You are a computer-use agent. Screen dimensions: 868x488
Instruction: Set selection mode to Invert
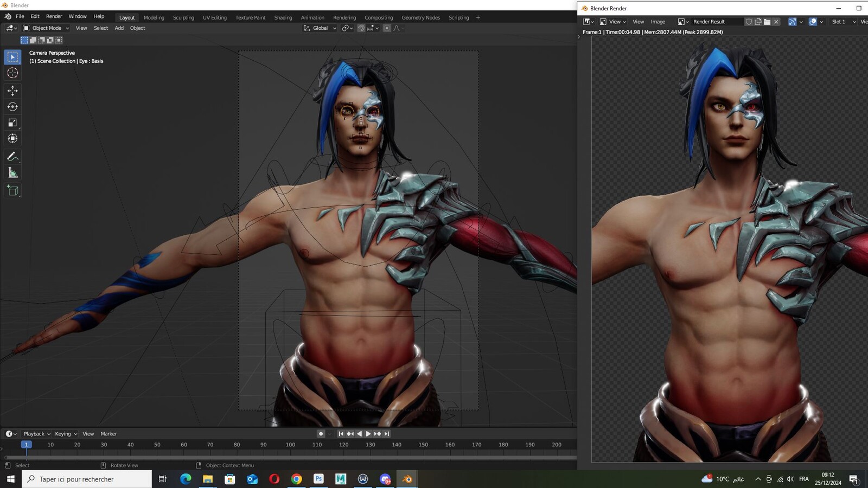tap(50, 40)
